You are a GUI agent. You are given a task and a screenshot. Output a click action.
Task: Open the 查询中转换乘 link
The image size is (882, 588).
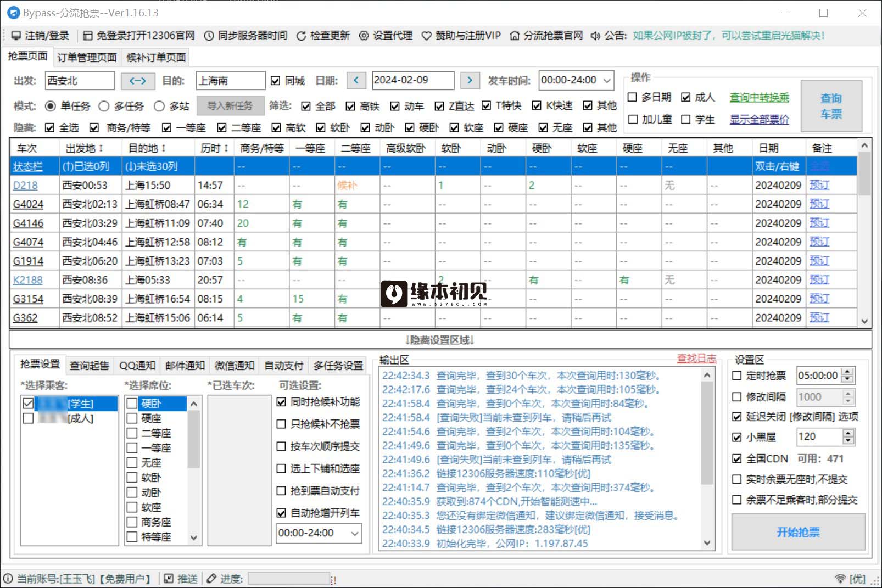click(x=759, y=97)
